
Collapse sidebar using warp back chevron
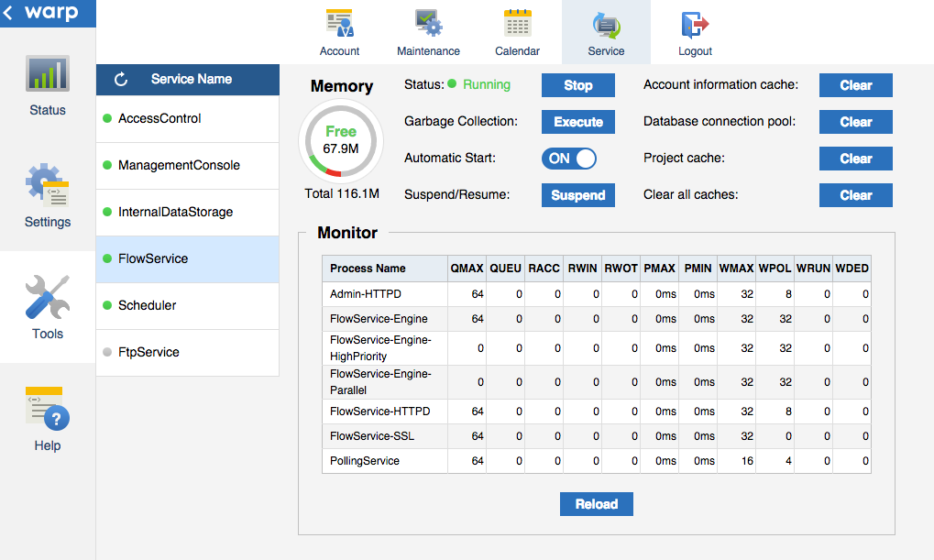10,13
